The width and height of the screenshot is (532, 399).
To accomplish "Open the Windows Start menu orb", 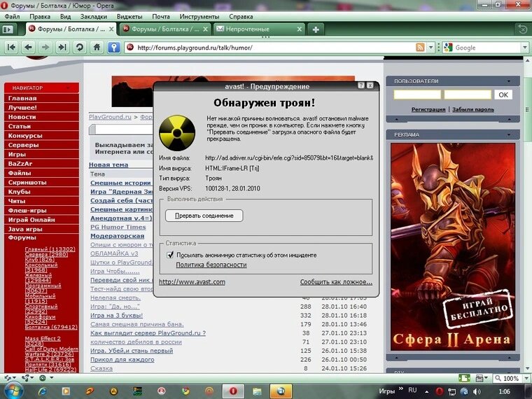I will [13, 391].
